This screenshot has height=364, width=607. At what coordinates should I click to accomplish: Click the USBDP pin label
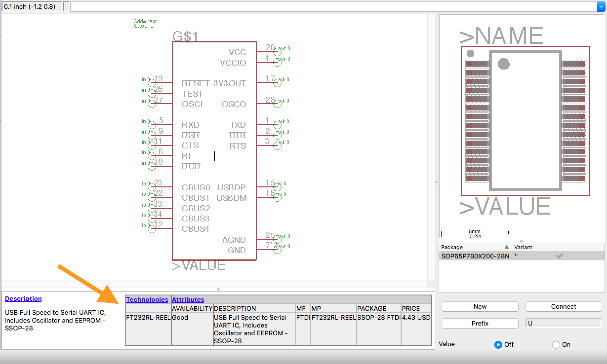coord(231,187)
